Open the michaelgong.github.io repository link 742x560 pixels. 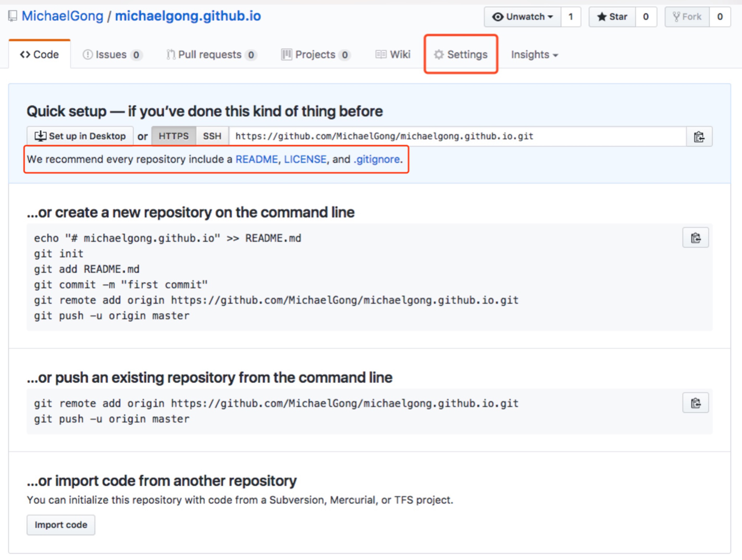[x=188, y=16]
